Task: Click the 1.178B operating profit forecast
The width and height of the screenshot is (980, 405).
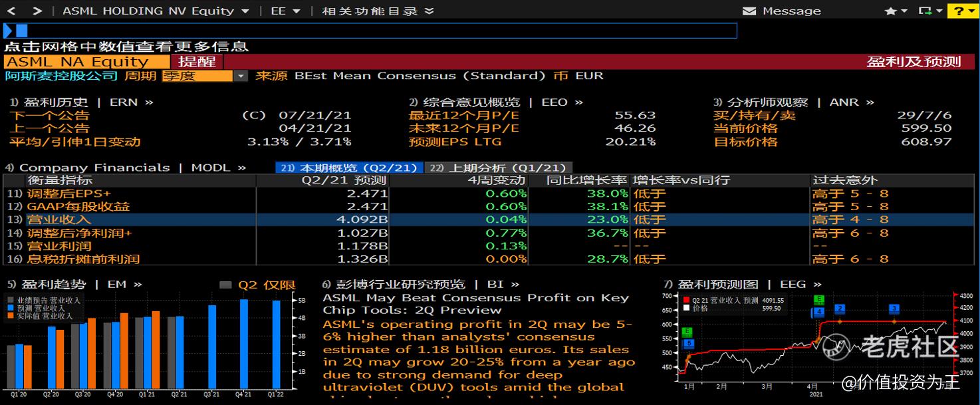Action: click(x=362, y=246)
